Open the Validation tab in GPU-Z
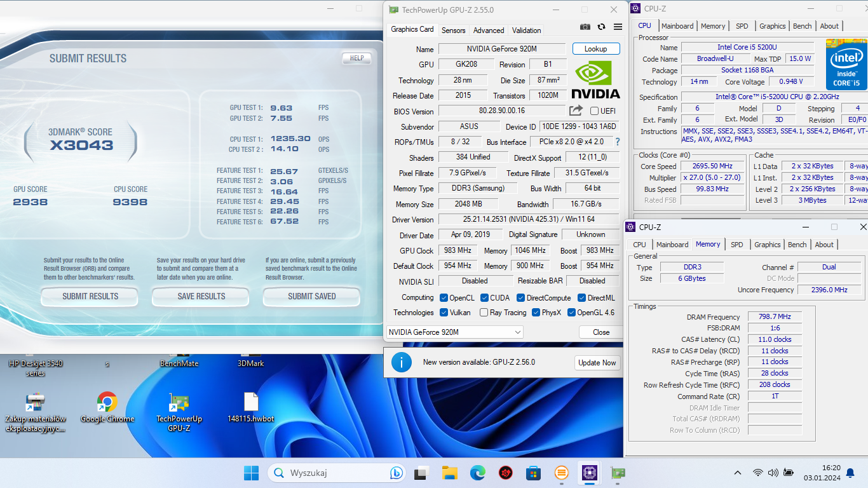 pos(527,30)
